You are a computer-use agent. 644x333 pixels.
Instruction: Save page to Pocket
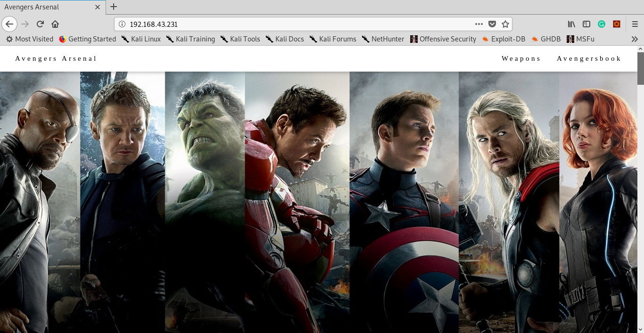click(x=492, y=24)
